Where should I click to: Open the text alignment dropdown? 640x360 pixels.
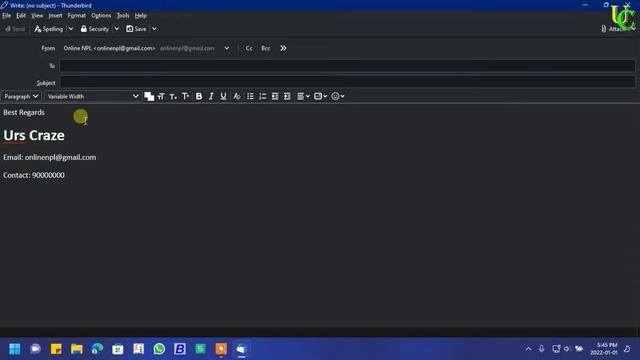click(303, 96)
